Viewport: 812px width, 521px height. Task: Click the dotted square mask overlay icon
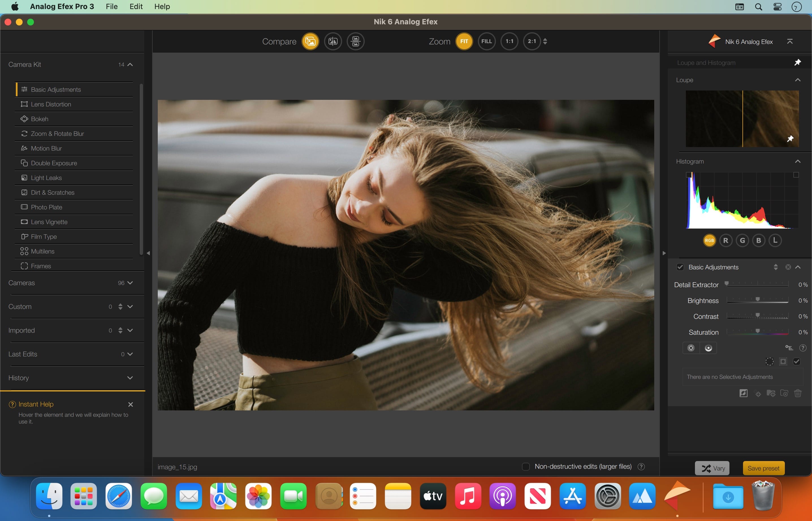[783, 361]
